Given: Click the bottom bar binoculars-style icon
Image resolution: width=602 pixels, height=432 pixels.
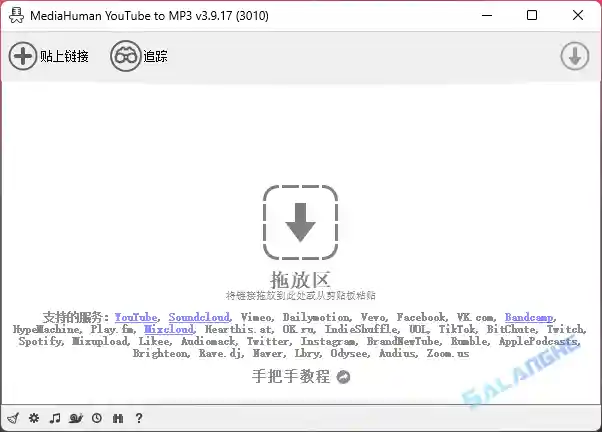Looking at the screenshot, I should click(x=118, y=418).
